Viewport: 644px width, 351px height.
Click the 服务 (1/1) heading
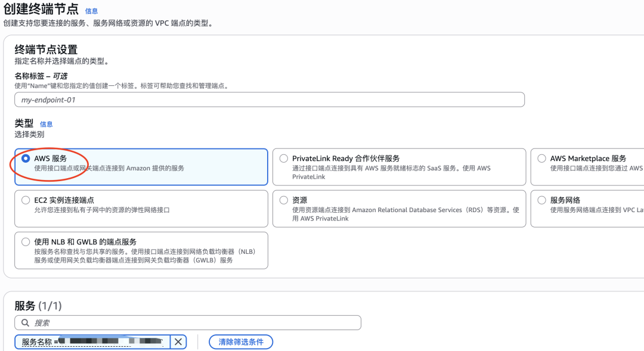(x=38, y=306)
